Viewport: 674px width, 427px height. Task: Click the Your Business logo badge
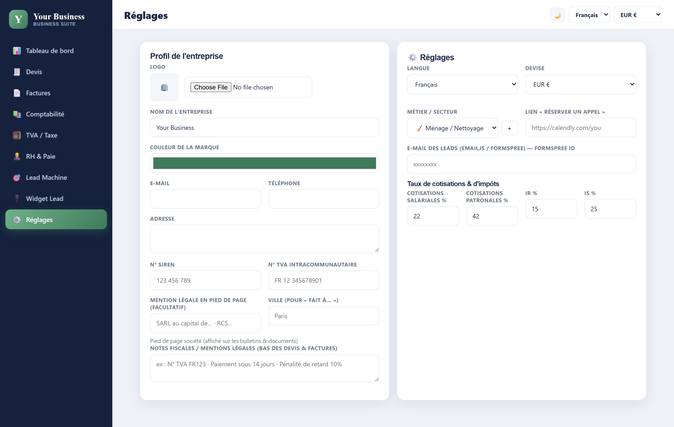coord(18,19)
